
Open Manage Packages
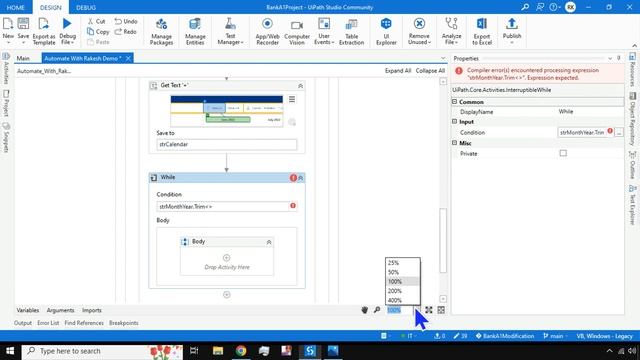[162, 31]
